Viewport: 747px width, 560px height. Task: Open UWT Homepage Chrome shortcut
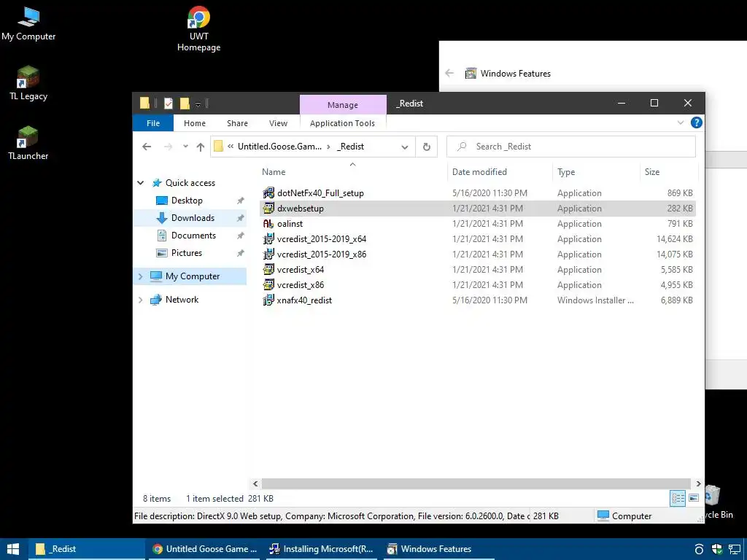[x=198, y=28]
